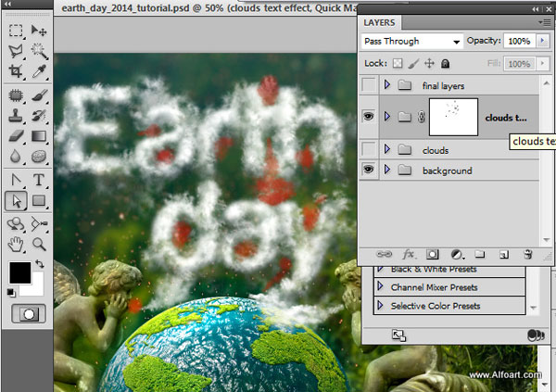Hide the clouds text effect group
Image resolution: width=556 pixels, height=392 pixels.
coord(369,117)
